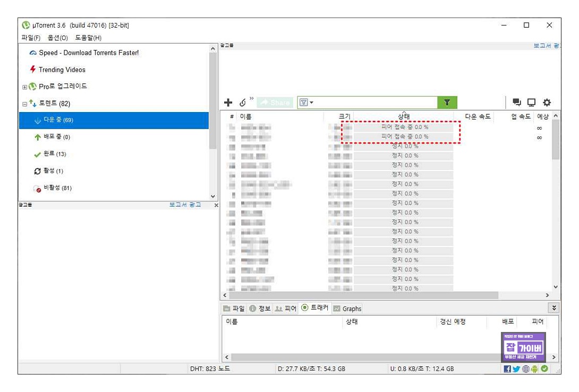Open the chat bubbles icon
The width and height of the screenshot is (579, 392).
pyautogui.click(x=517, y=102)
